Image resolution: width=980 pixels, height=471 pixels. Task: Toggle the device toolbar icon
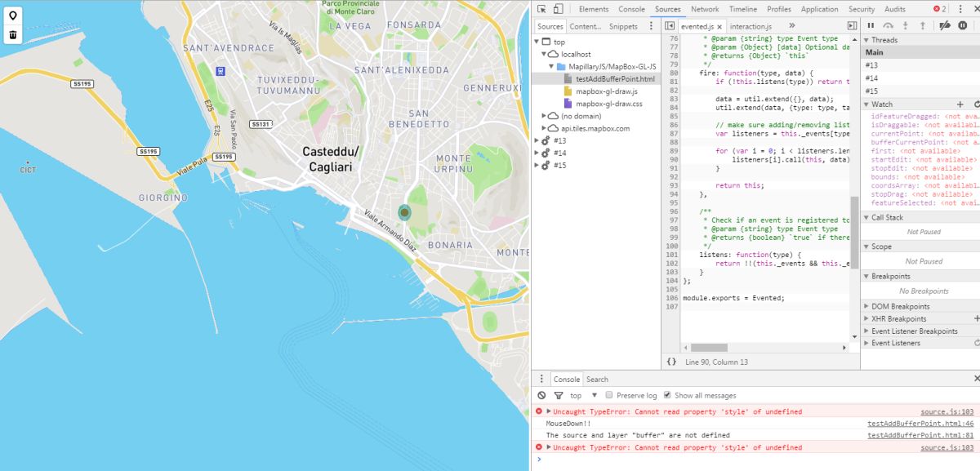pos(559,9)
